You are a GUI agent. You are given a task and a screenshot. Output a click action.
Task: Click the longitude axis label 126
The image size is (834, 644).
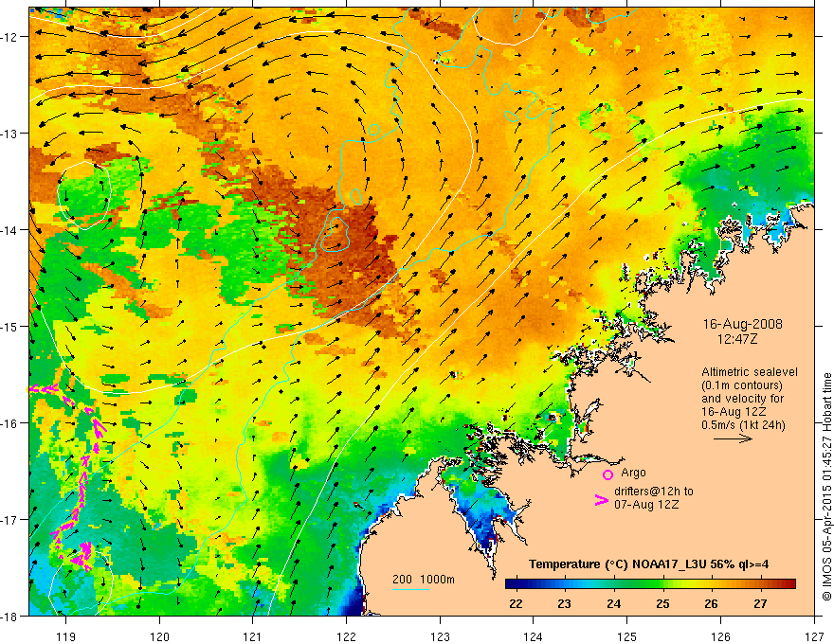720,636
